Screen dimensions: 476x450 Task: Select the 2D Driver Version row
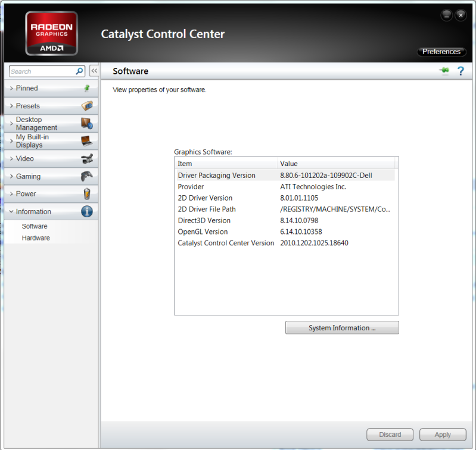(285, 198)
